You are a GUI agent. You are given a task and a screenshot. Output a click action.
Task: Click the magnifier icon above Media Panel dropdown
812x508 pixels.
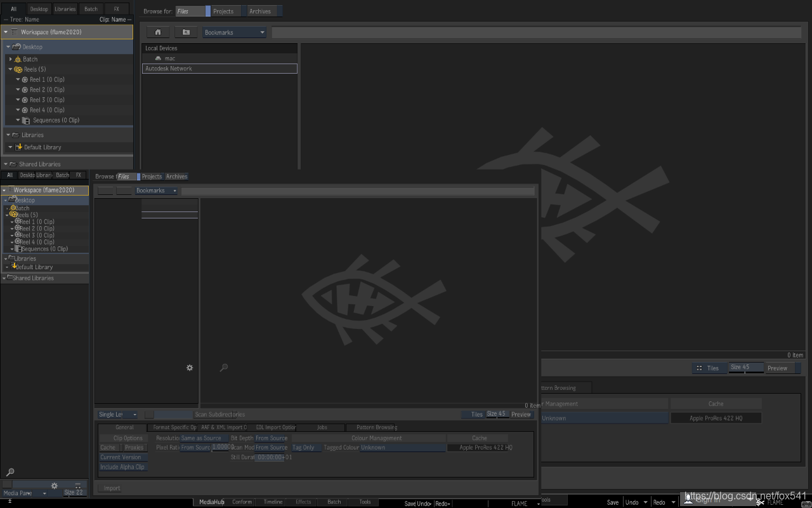[x=10, y=472]
